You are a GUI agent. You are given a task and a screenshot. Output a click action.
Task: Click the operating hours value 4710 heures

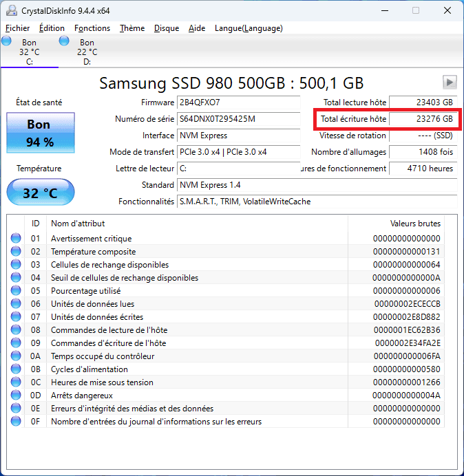coord(423,169)
